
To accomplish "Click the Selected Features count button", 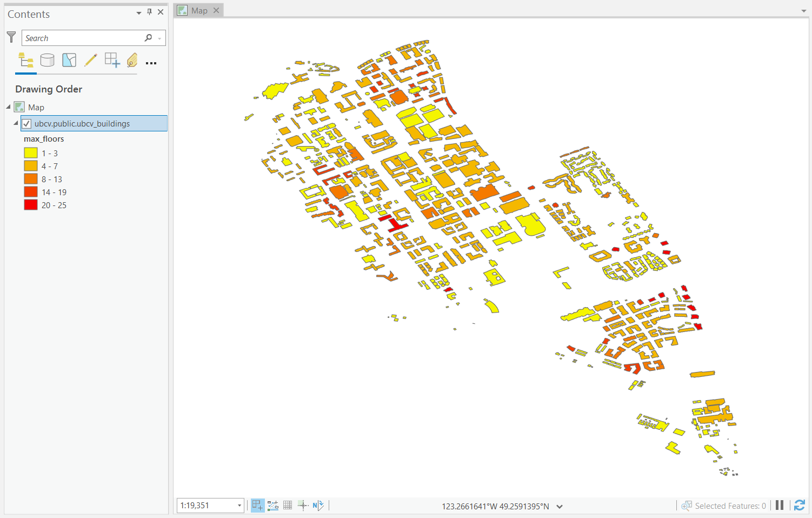I will [724, 506].
